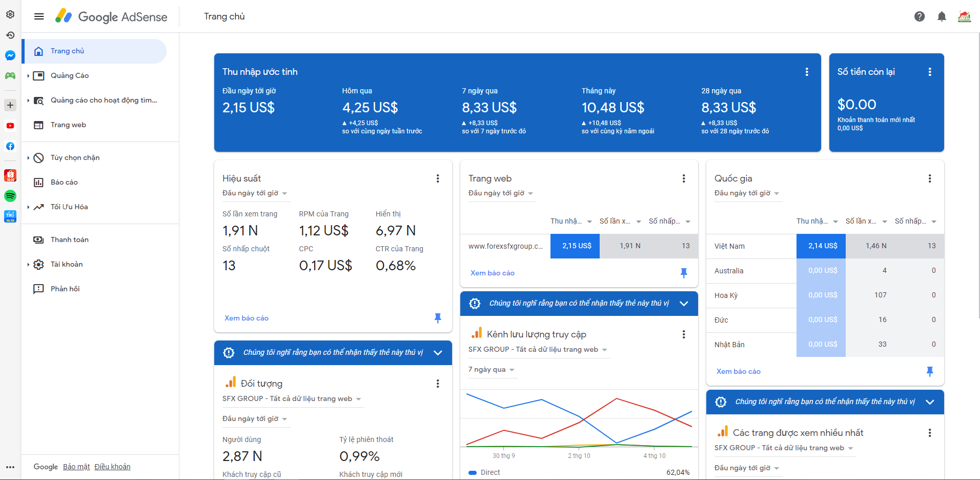Image resolution: width=980 pixels, height=480 pixels.
Task: Open the three-dot sidebar overflow menu
Action: [10, 467]
